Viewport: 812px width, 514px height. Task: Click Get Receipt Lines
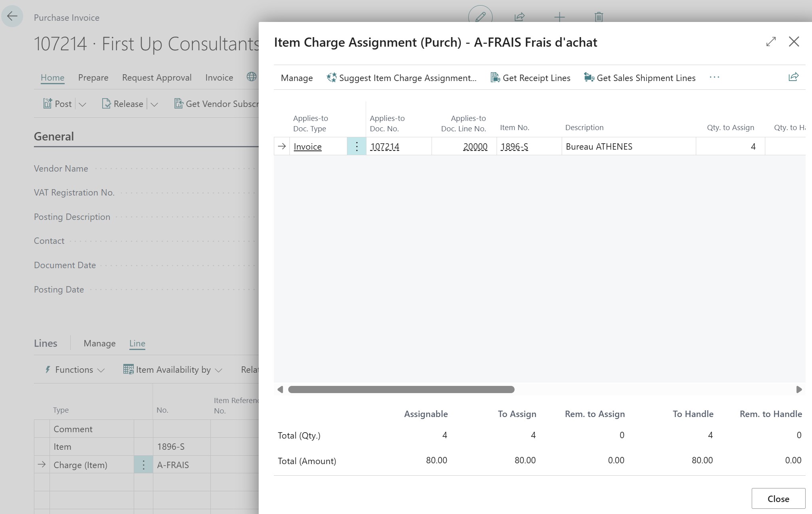coord(530,77)
